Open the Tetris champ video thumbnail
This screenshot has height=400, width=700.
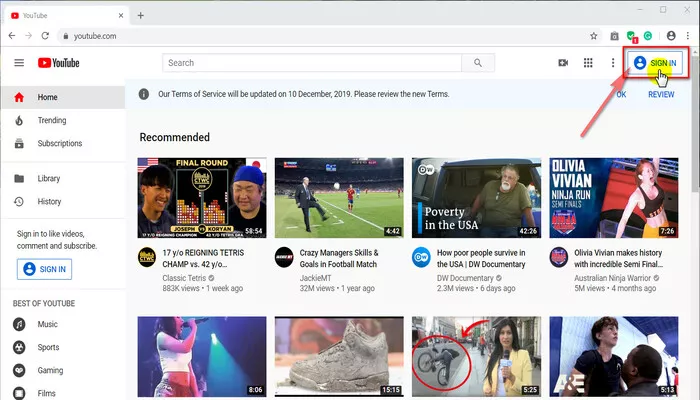coord(202,198)
